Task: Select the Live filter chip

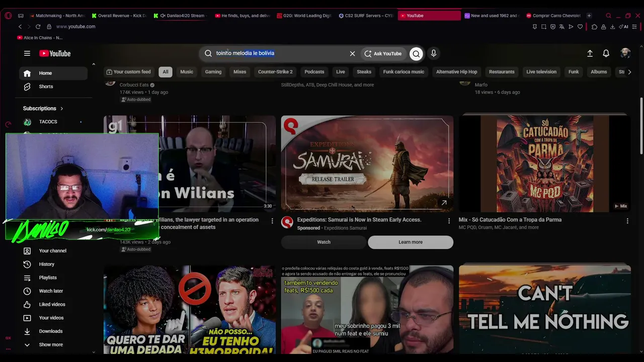Action: click(341, 72)
